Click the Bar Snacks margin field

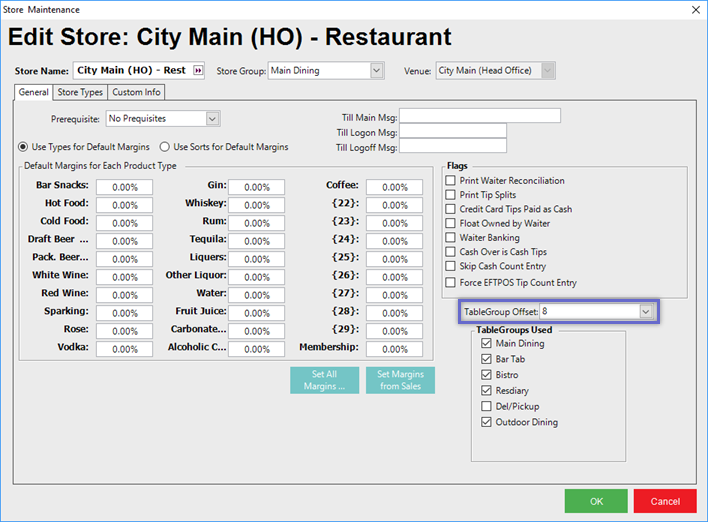pos(124,187)
